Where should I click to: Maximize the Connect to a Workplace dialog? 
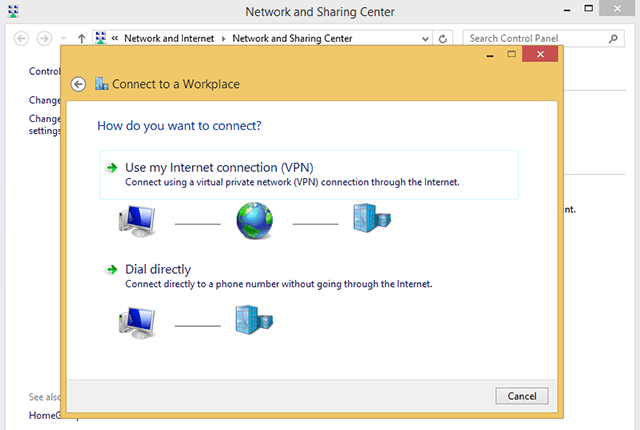(x=511, y=54)
